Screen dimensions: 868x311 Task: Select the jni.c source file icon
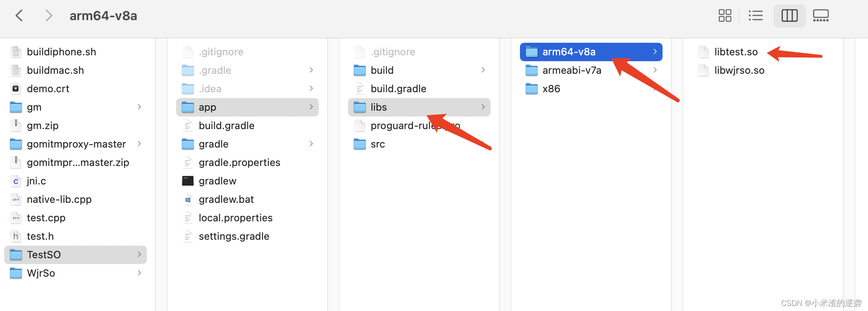point(16,181)
